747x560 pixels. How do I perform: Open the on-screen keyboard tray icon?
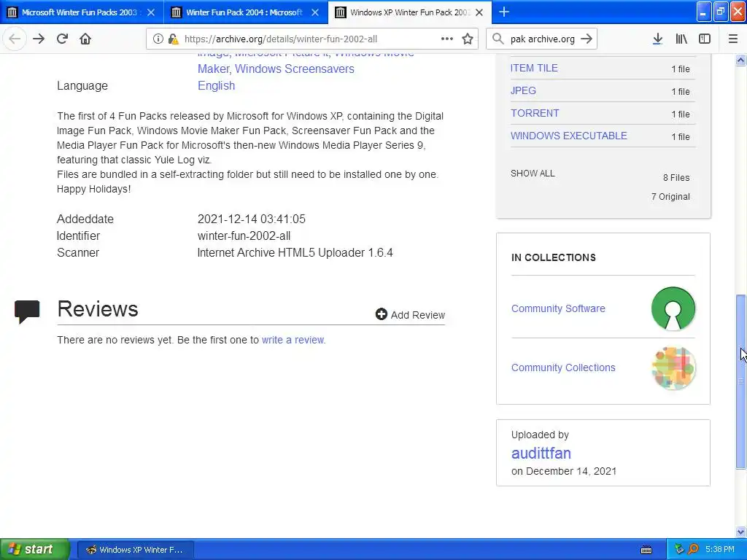(x=646, y=550)
